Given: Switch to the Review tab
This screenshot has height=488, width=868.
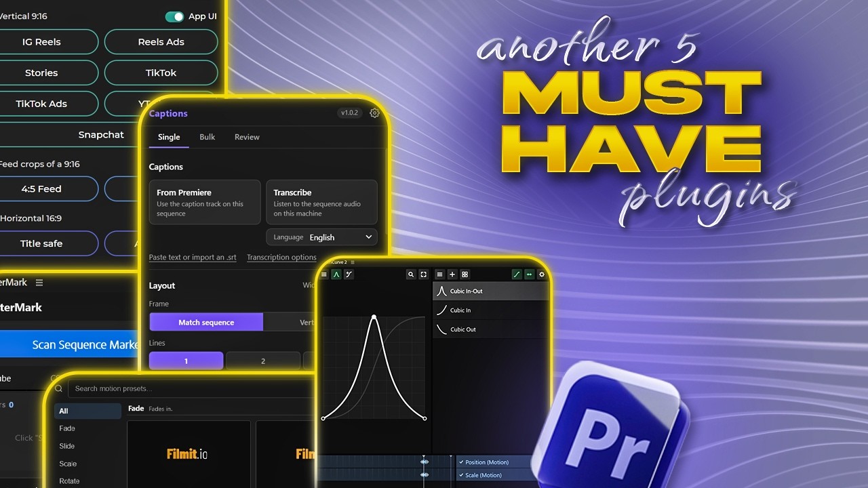Looking at the screenshot, I should pos(247,137).
